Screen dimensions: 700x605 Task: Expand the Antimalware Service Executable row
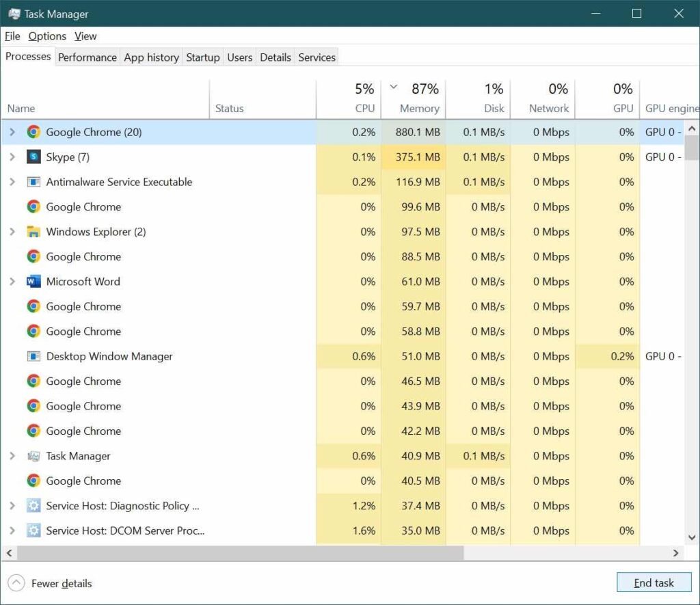point(12,182)
